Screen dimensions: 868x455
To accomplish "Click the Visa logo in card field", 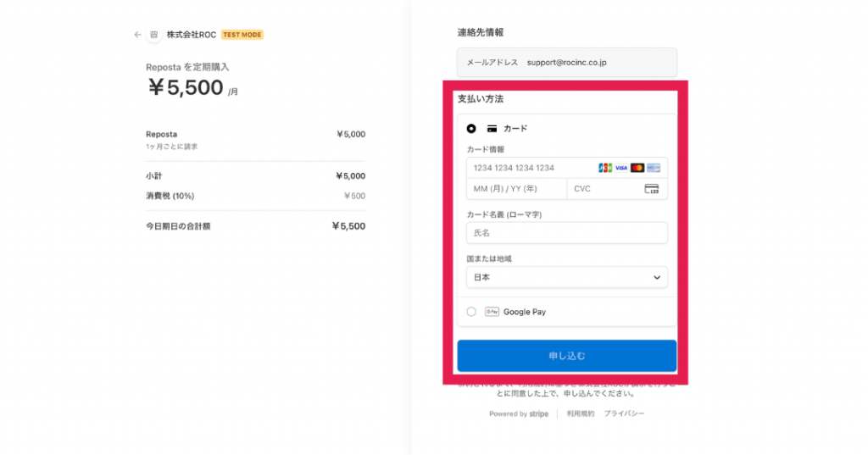I will tap(621, 168).
